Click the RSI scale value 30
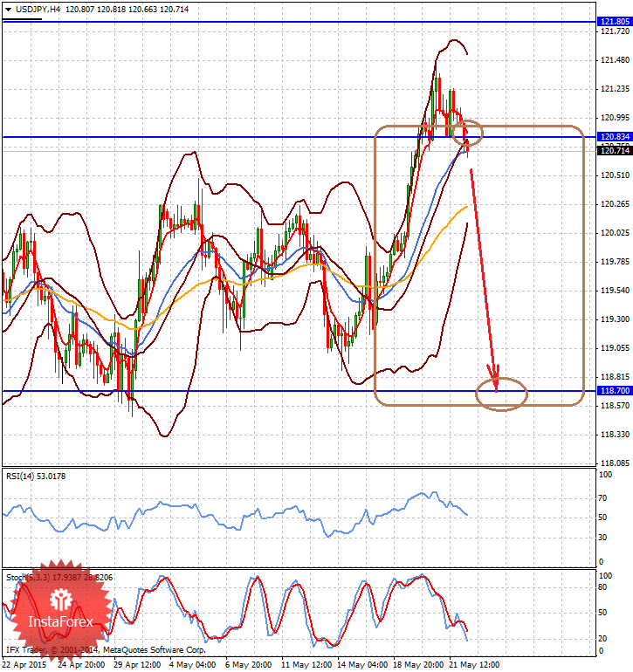 602,538
